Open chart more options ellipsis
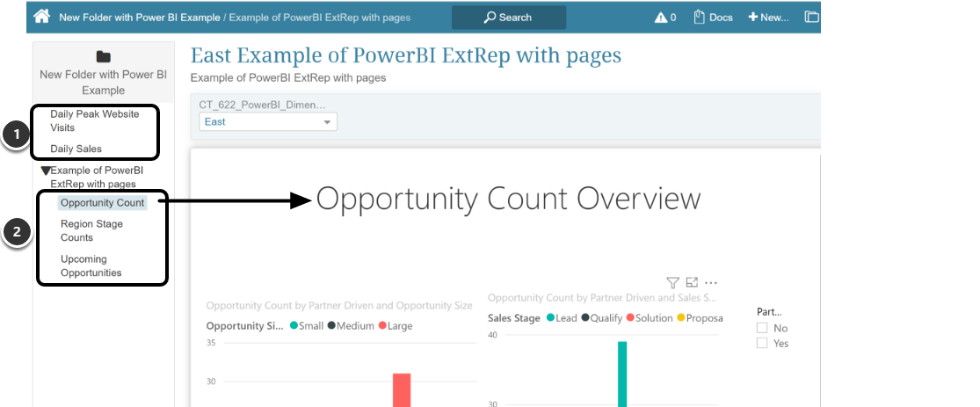The height and width of the screenshot is (407, 980). pyautogui.click(x=711, y=282)
